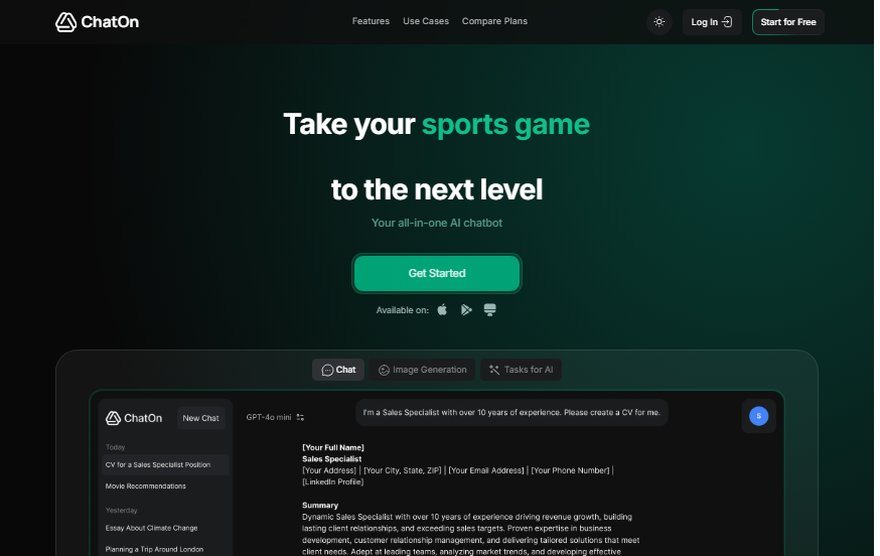The image size is (880, 556).
Task: Switch to the Image Generation tab
Action: 422,370
